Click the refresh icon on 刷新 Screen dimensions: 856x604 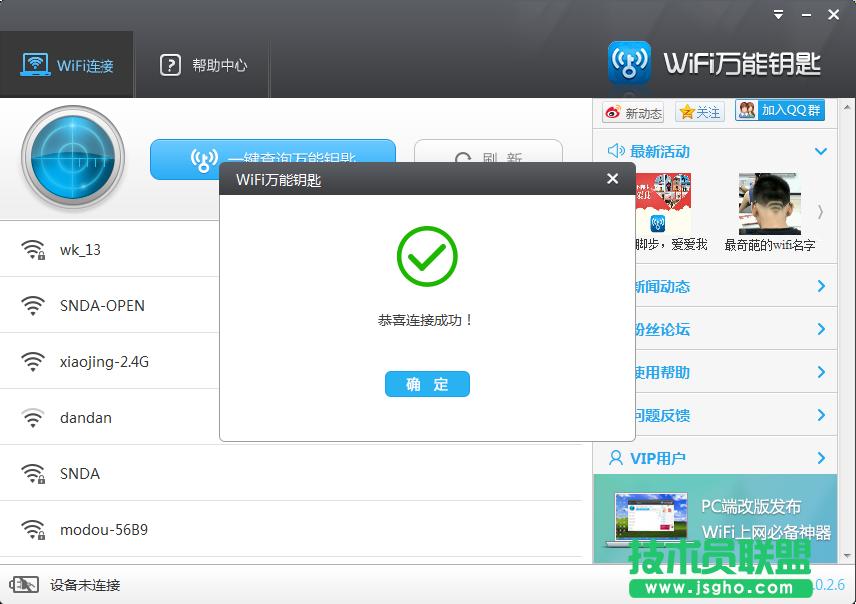coord(463,158)
